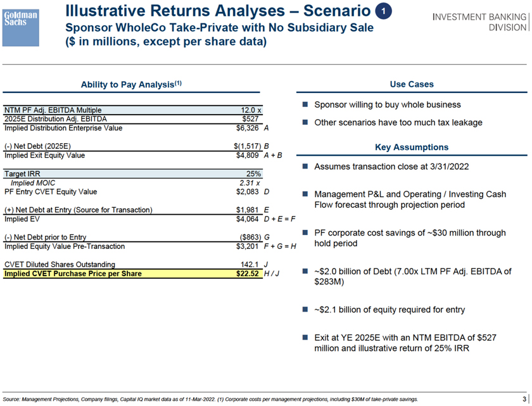The image size is (532, 406).
Task: Select the 'Use Cases' section heading
Action: [x=411, y=84]
